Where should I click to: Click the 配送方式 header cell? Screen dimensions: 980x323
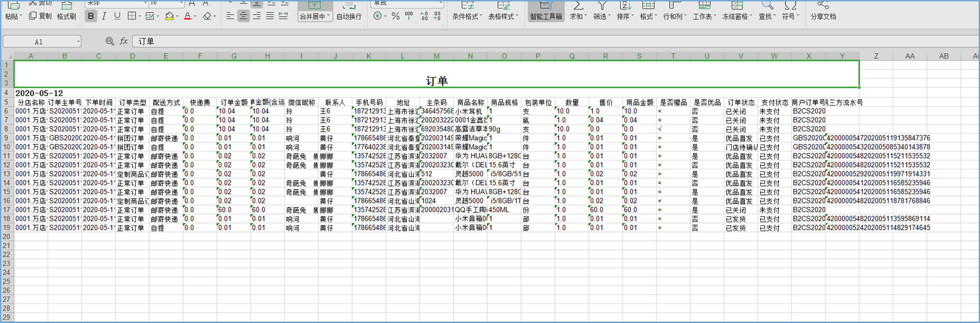[x=166, y=102]
